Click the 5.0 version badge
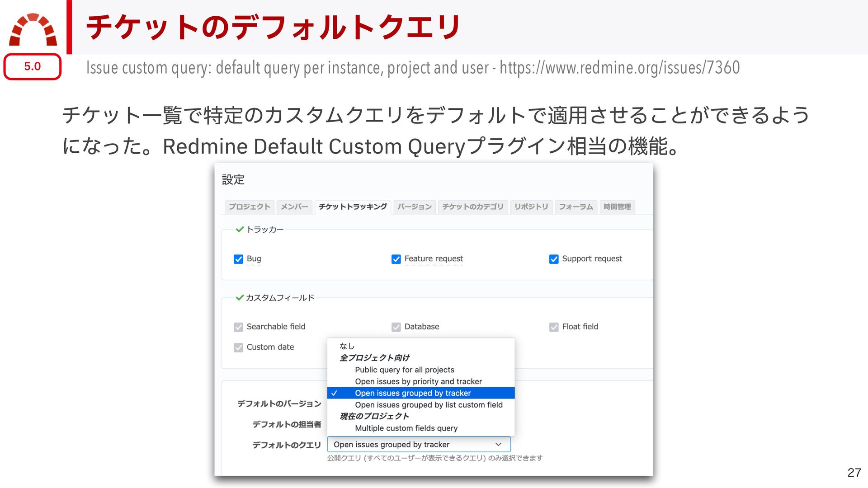The height and width of the screenshot is (488, 868). 33,66
